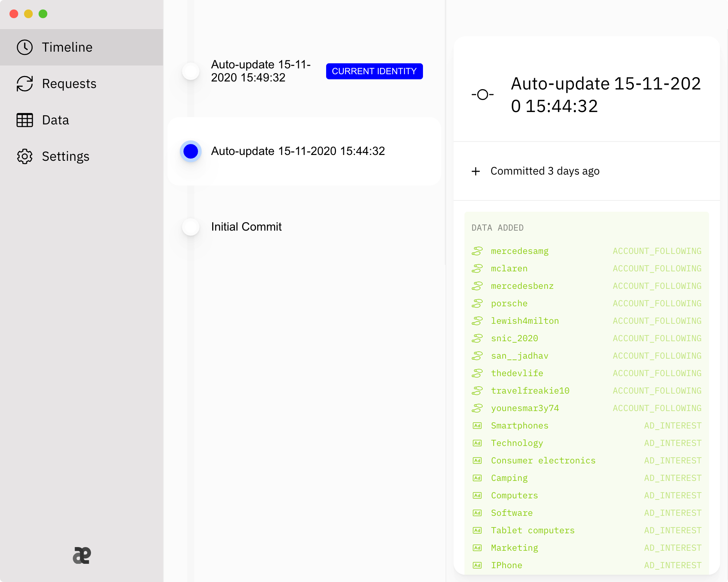Click the Ad icon next to Smartphones
Image resolution: width=728 pixels, height=582 pixels.
point(477,426)
